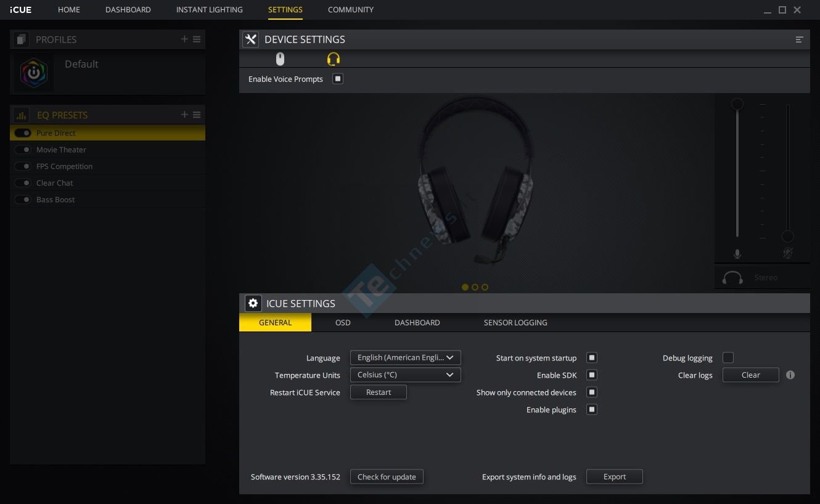Click the Default profile icon
The image size is (820, 504).
[x=34, y=73]
